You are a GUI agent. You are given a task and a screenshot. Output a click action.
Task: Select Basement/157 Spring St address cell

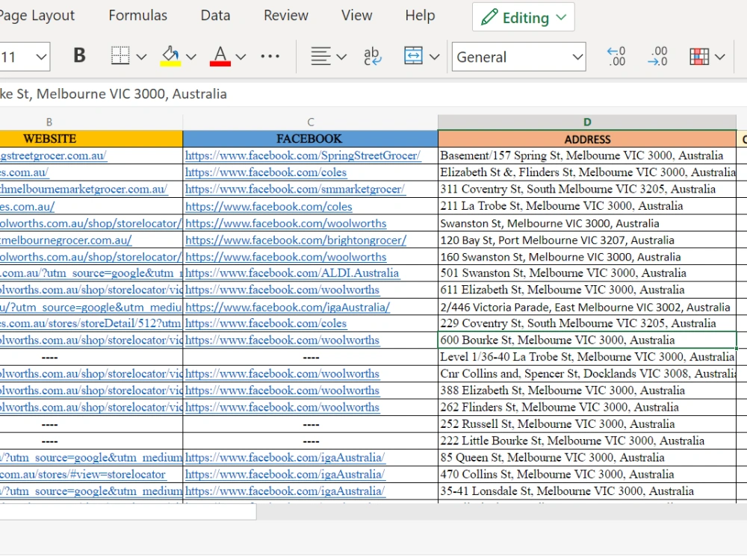click(587, 156)
